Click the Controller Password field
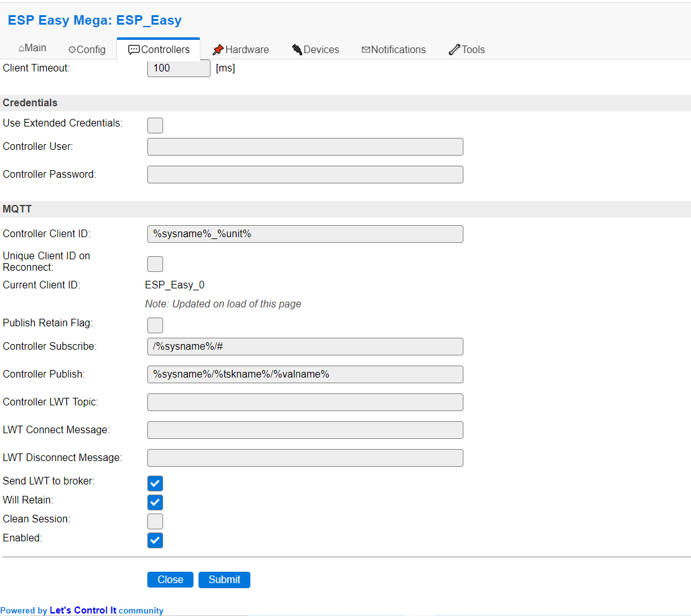This screenshot has height=616, width=691. (x=305, y=175)
